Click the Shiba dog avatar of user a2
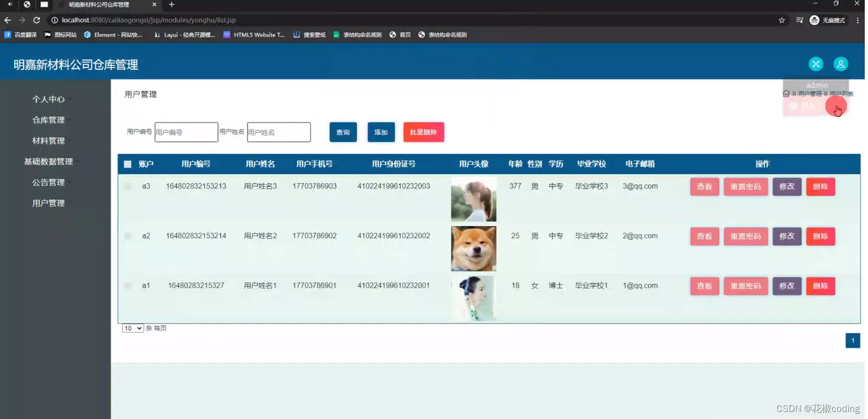Viewport: 868px width, 419px height. point(474,249)
